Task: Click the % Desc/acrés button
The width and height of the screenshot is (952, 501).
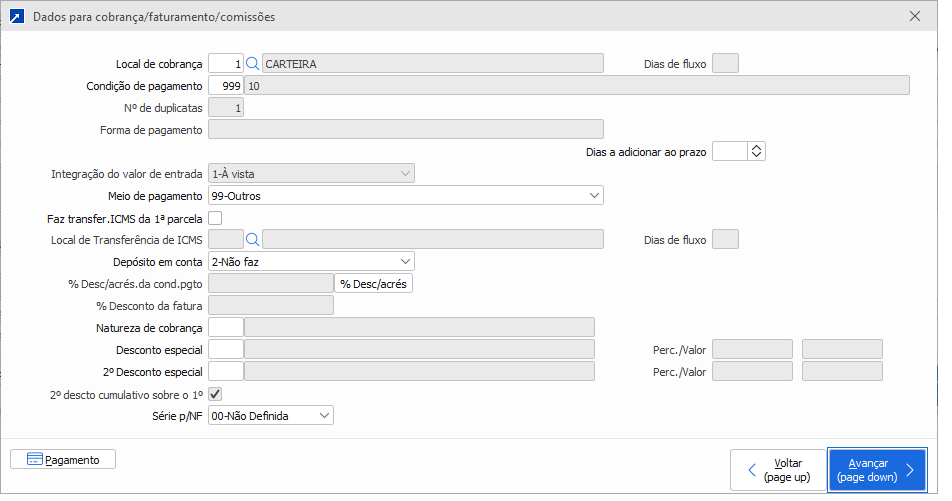Action: click(x=374, y=283)
